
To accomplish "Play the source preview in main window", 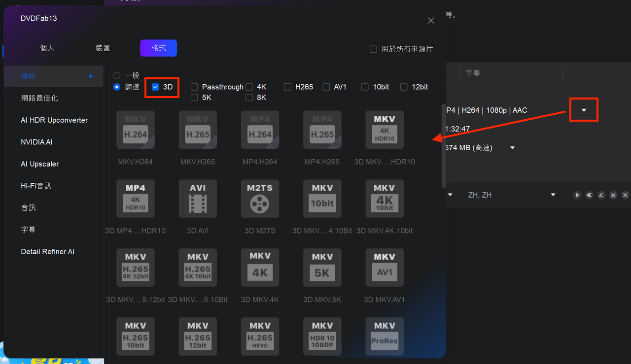I will [577, 195].
